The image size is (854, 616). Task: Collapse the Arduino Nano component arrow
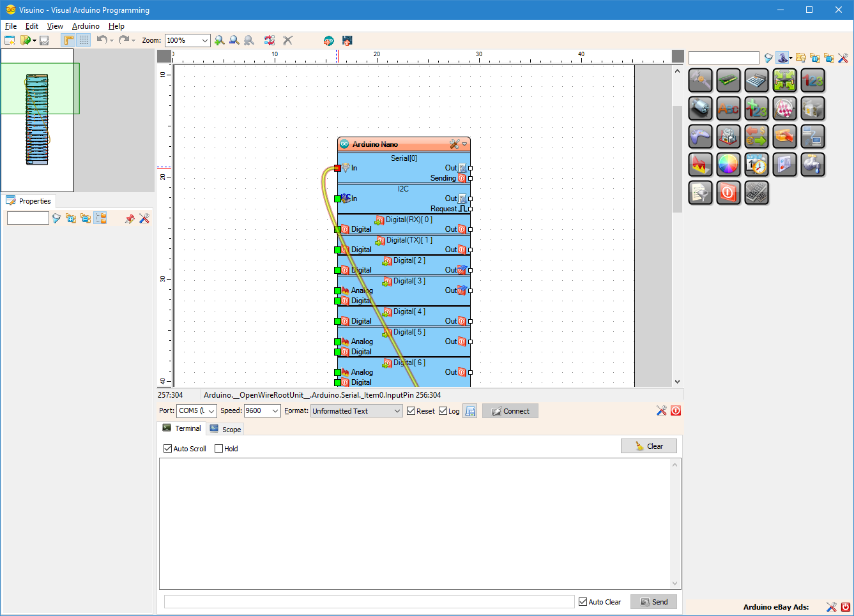coord(464,144)
